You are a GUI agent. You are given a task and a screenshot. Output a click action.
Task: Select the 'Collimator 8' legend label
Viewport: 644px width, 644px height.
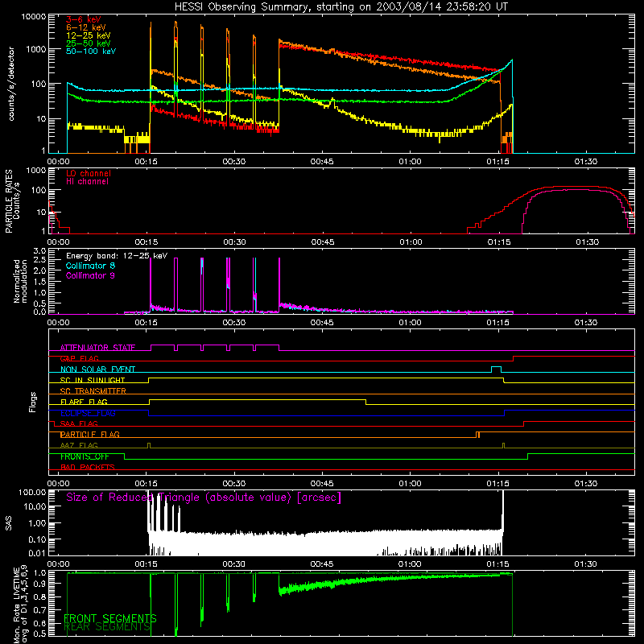click(90, 266)
